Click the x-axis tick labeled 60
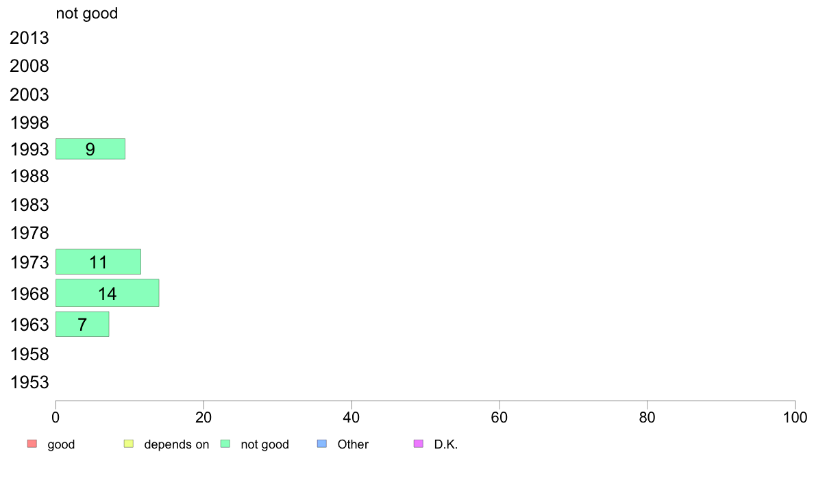 (x=500, y=417)
